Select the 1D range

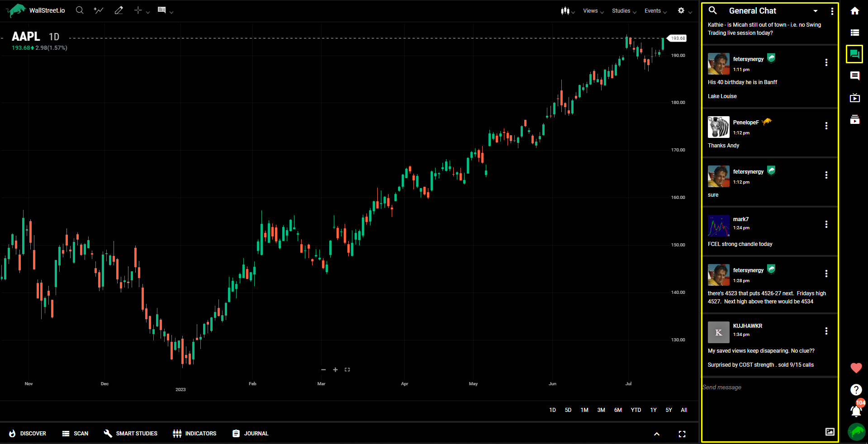click(x=552, y=410)
